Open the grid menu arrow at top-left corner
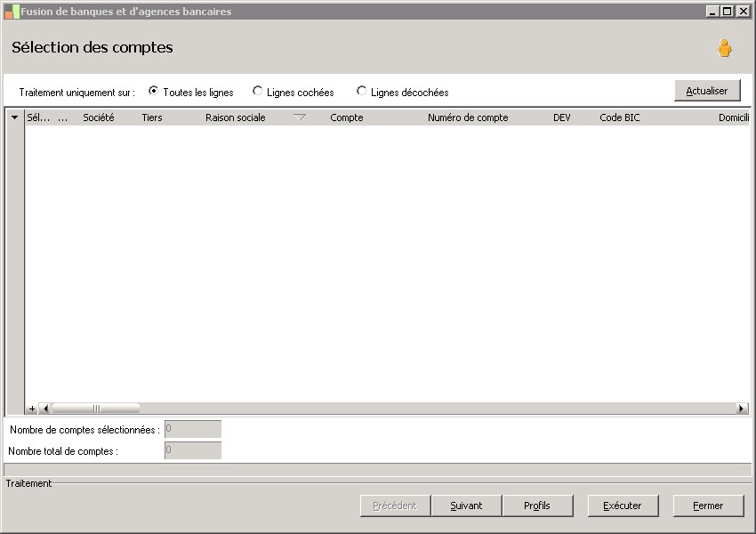 coord(15,117)
